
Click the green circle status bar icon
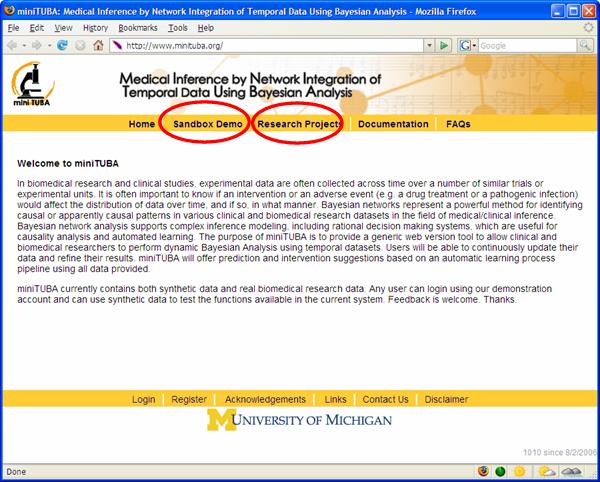501,471
